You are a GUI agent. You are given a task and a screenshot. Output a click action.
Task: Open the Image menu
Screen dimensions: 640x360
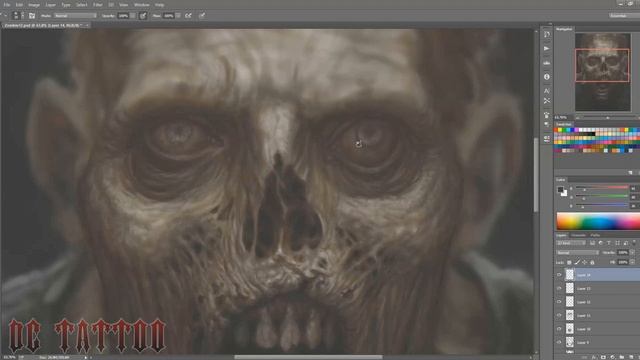point(34,5)
